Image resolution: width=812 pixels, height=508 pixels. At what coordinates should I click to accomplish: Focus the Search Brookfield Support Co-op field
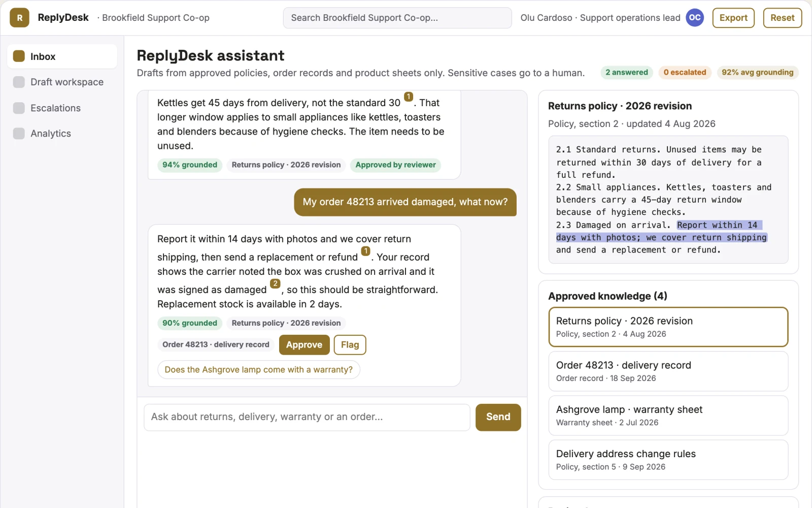point(397,18)
